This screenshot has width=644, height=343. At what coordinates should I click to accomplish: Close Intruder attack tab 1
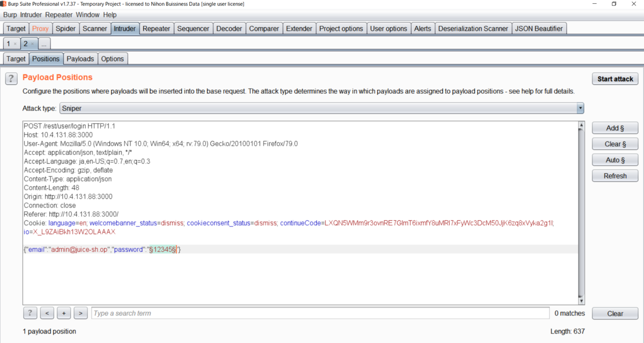pos(15,44)
